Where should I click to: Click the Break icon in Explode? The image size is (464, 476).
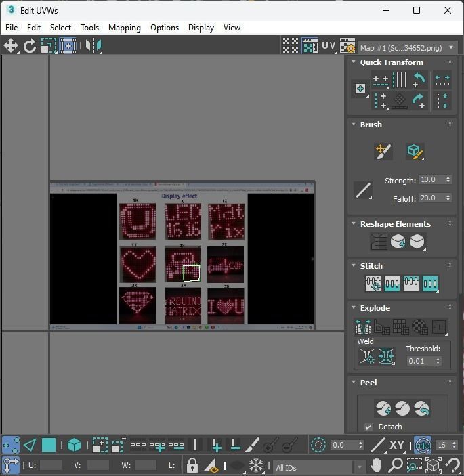pos(363,326)
